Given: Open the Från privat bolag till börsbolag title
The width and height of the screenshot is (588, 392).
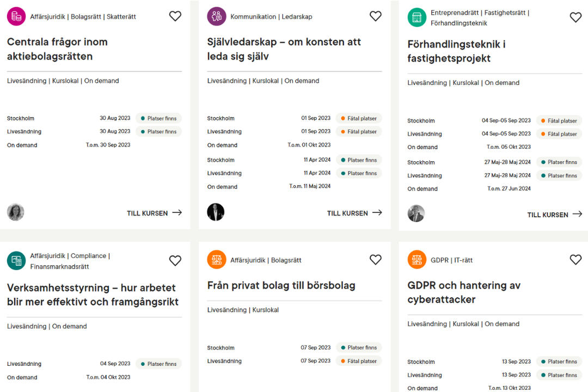Looking at the screenshot, I should click(x=281, y=285).
